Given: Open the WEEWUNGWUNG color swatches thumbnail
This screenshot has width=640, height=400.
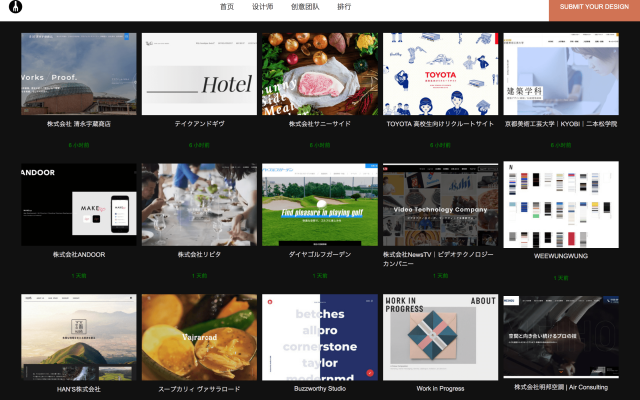Looking at the screenshot, I should 561,204.
